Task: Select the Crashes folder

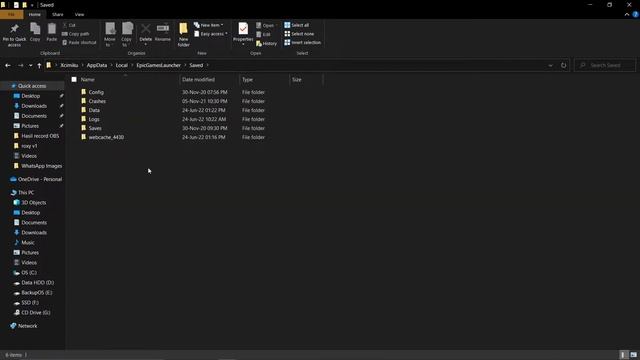Action: (x=97, y=101)
